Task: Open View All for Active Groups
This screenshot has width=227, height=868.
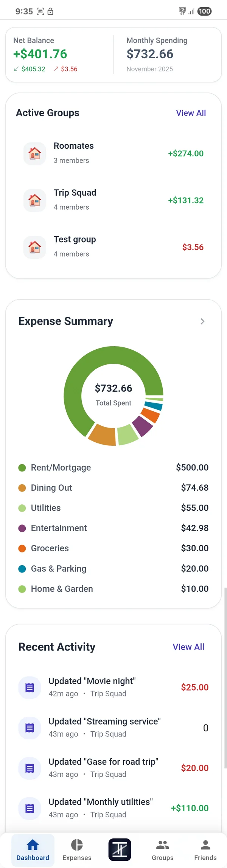Action: 191,113
